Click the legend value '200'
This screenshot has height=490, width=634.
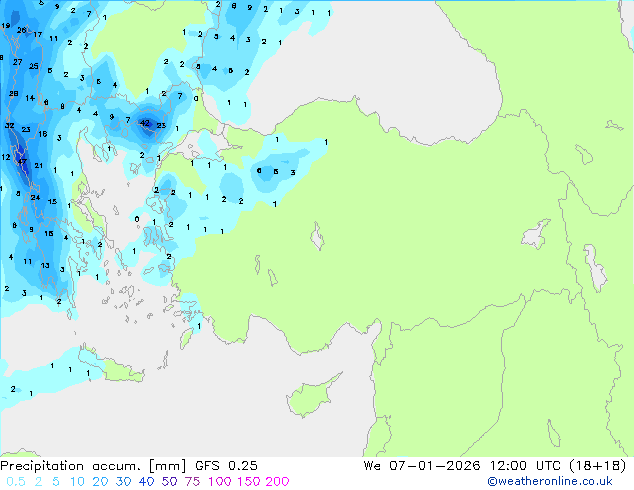click(277, 482)
